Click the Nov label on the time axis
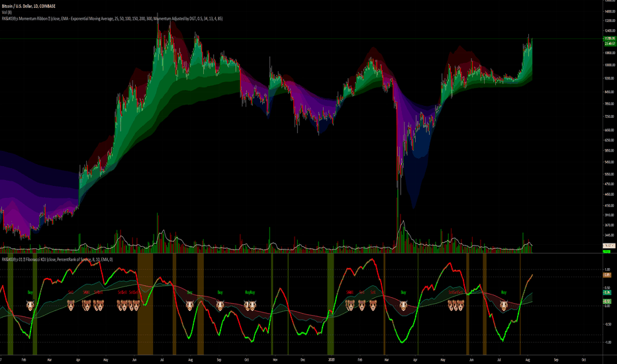This screenshot has height=364, width=617. pyautogui.click(x=275, y=359)
